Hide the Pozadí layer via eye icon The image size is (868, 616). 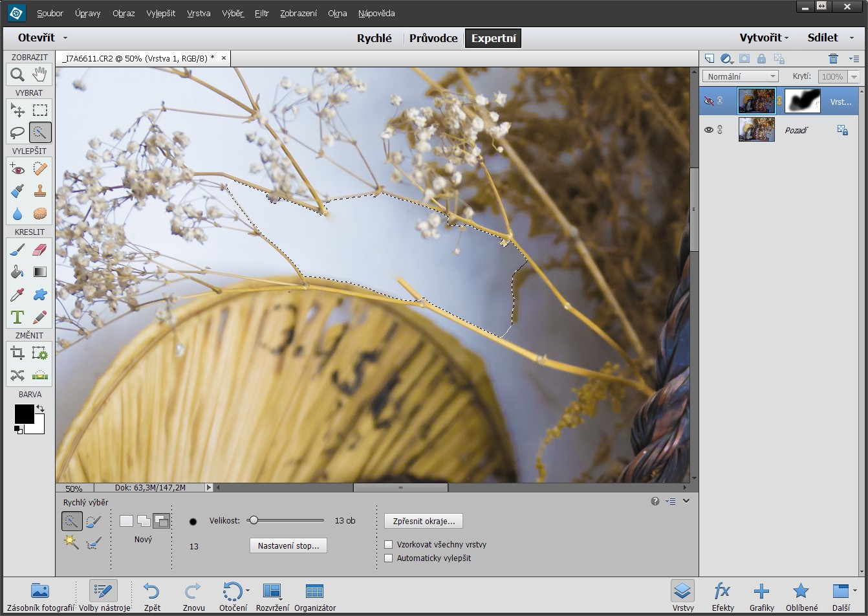[x=709, y=130]
